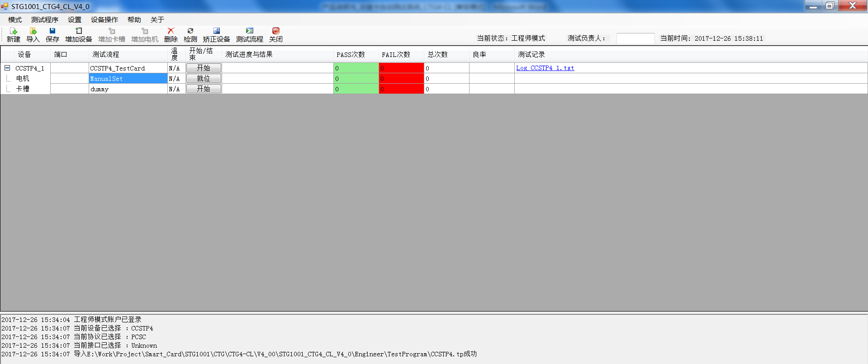
Task: Click the log line 工程师模式账户已登录
Action: 71,320
